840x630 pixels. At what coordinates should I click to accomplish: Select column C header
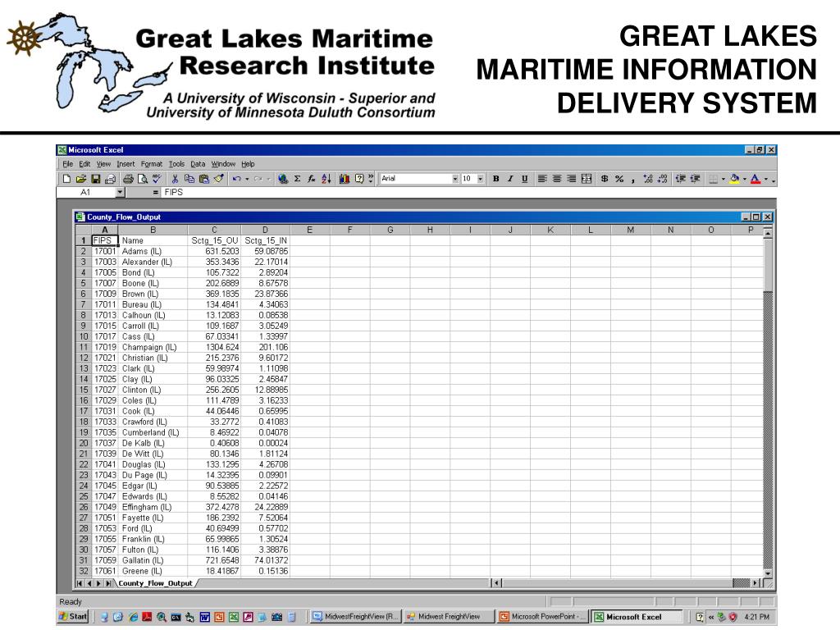pos(214,230)
